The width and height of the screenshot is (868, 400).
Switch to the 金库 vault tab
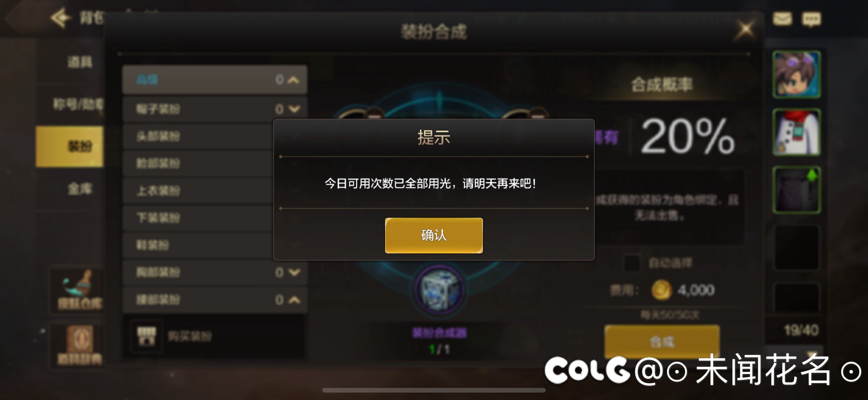tap(79, 189)
